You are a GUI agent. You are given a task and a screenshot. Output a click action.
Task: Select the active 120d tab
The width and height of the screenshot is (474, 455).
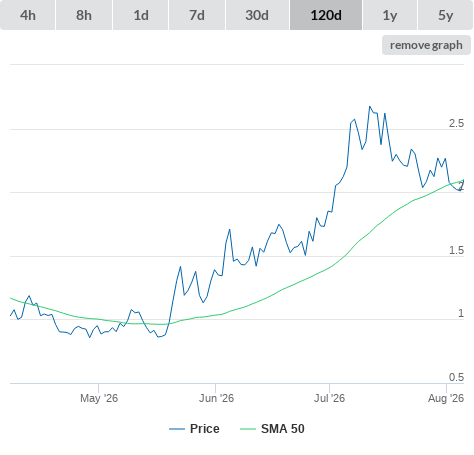[x=326, y=15]
